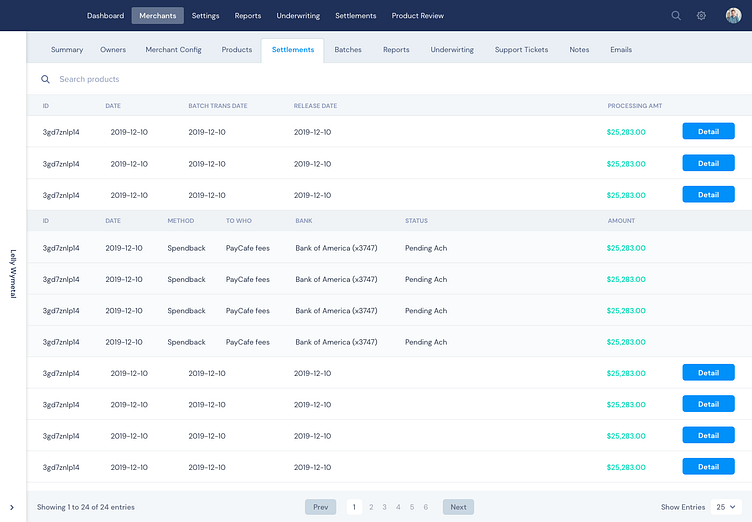
Task: Type in the Search products field
Action: pyautogui.click(x=200, y=79)
